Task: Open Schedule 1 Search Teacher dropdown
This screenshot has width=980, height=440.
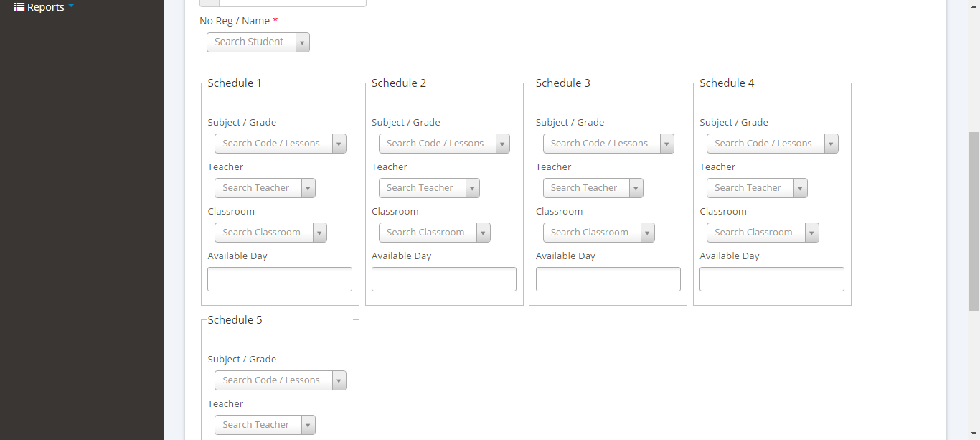Action: click(264, 188)
